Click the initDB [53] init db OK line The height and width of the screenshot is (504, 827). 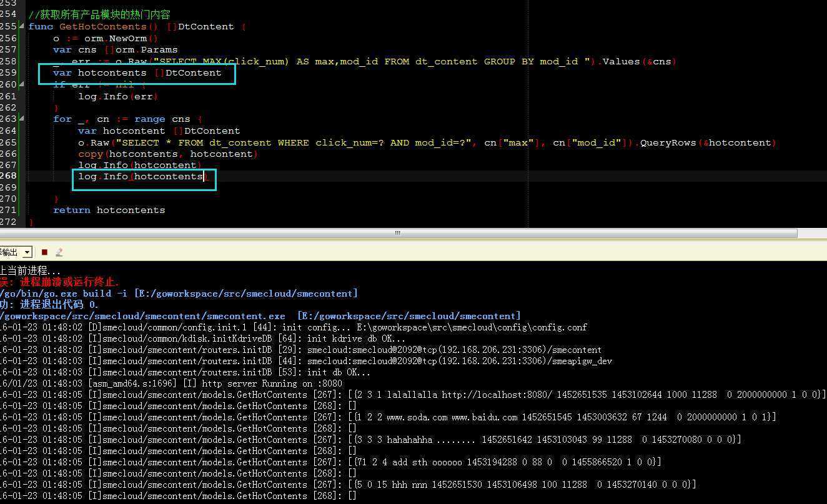tap(185, 372)
